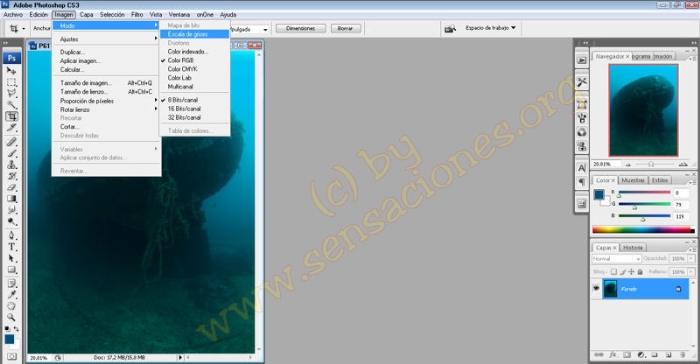700x364 pixels.
Task: Click the Navigator preview thumbnail
Action: [x=643, y=110]
